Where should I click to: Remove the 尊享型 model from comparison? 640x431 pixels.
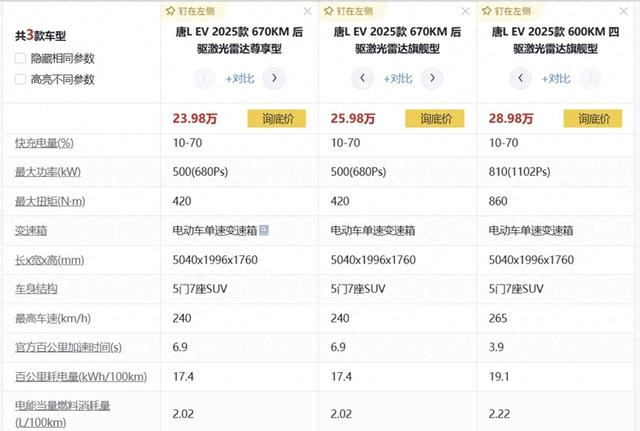pos(307,11)
